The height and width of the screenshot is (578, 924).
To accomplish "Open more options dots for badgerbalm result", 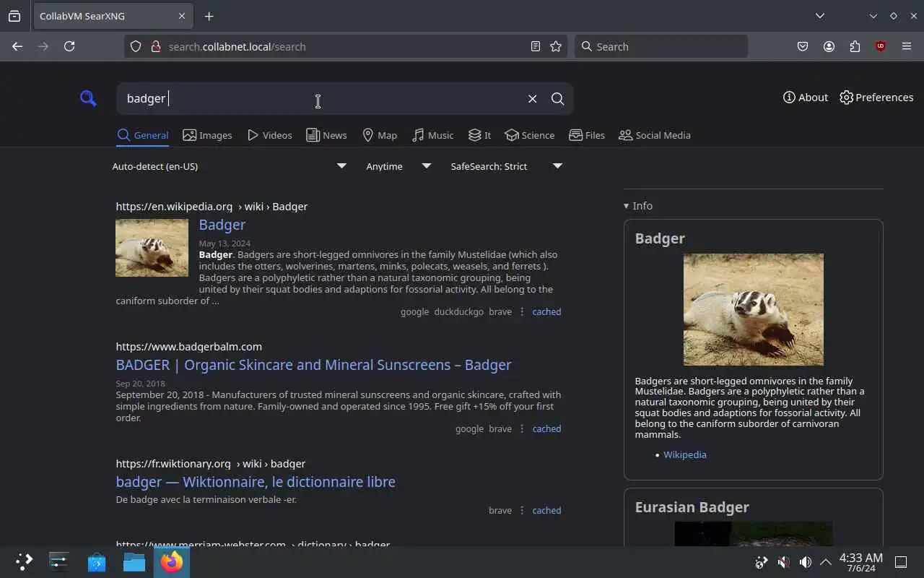I will coord(522,429).
